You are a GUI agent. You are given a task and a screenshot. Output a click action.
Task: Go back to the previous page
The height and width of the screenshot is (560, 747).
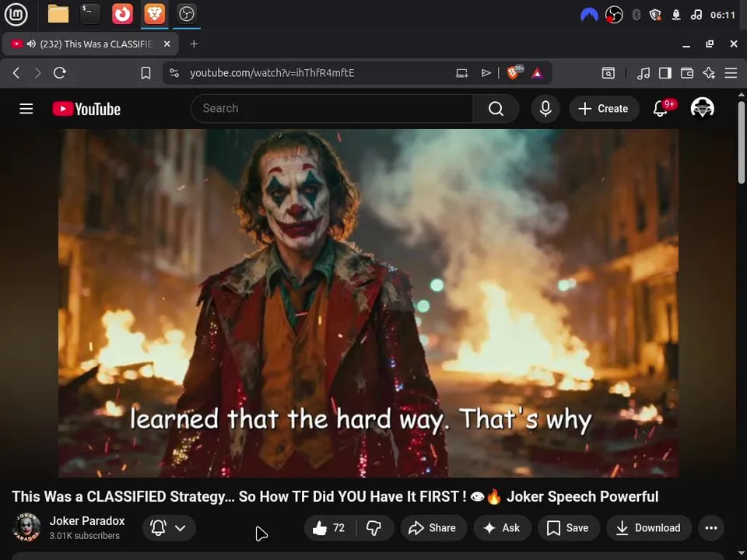pyautogui.click(x=16, y=73)
